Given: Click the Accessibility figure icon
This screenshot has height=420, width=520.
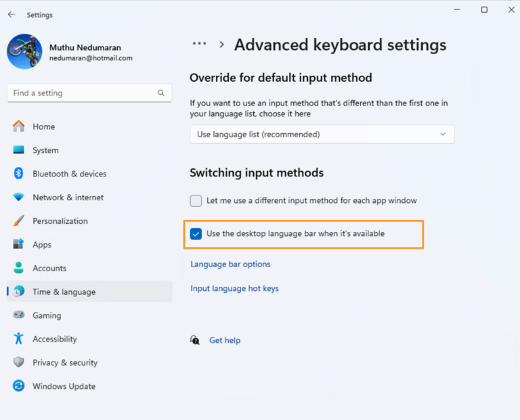Looking at the screenshot, I should click(19, 339).
